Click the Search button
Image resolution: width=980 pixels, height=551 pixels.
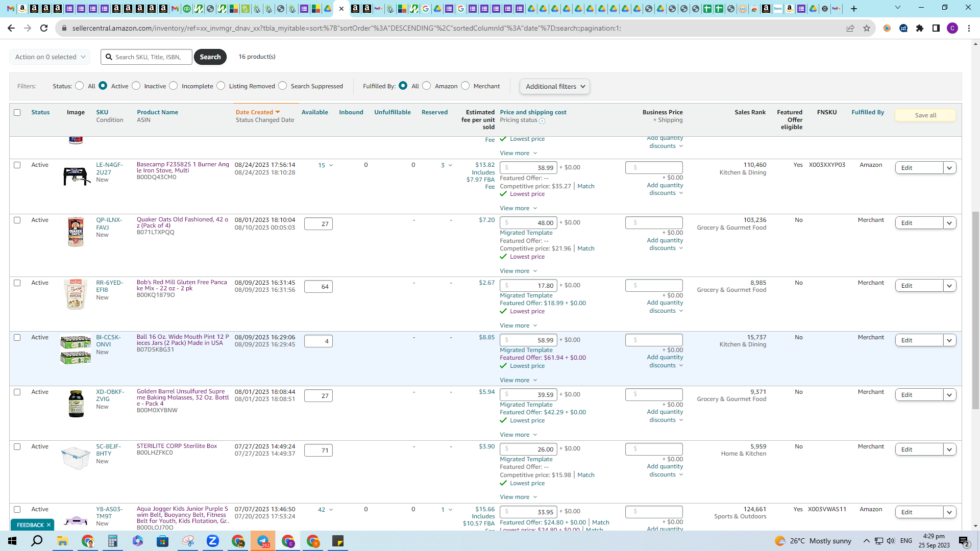210,57
